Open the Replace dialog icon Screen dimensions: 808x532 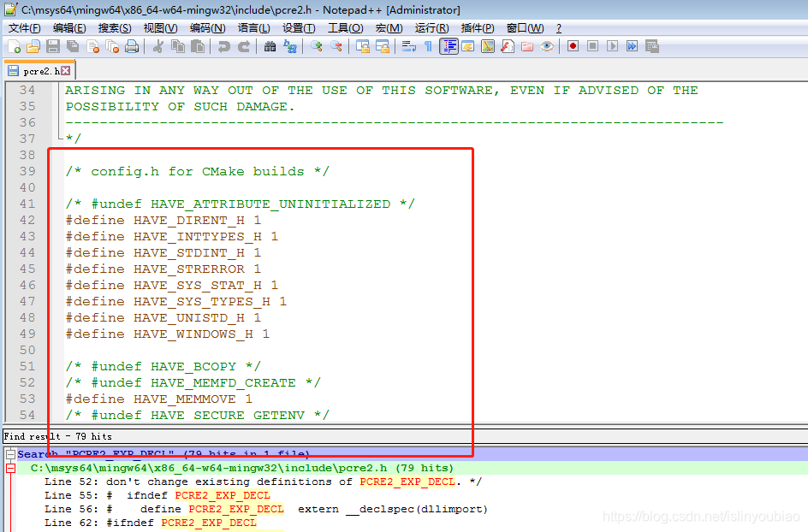(x=290, y=46)
